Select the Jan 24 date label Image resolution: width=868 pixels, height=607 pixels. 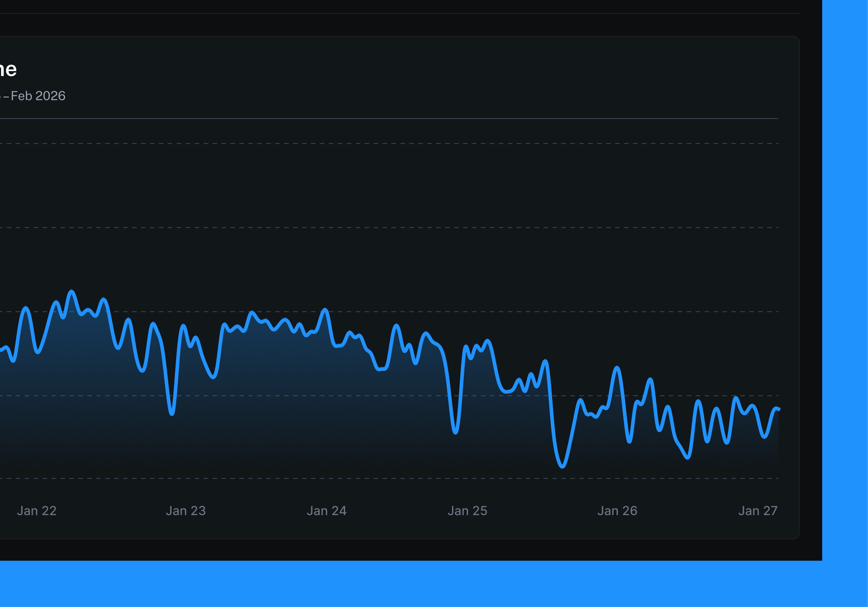327,511
